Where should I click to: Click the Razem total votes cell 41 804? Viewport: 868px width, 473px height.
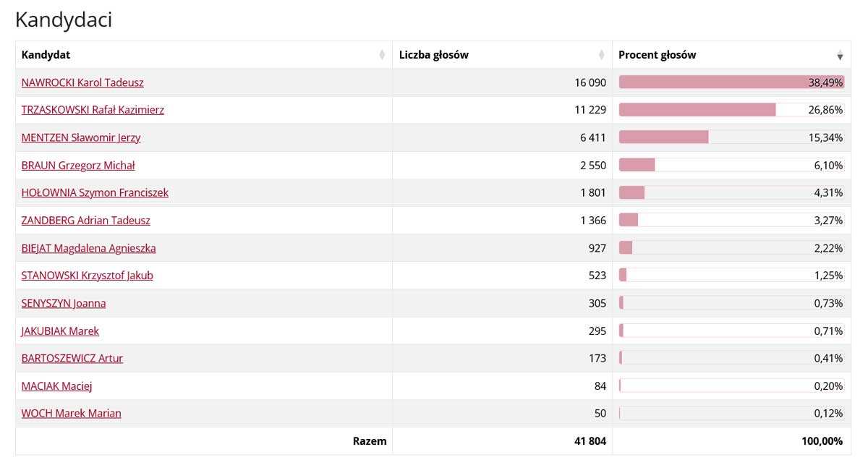point(590,440)
